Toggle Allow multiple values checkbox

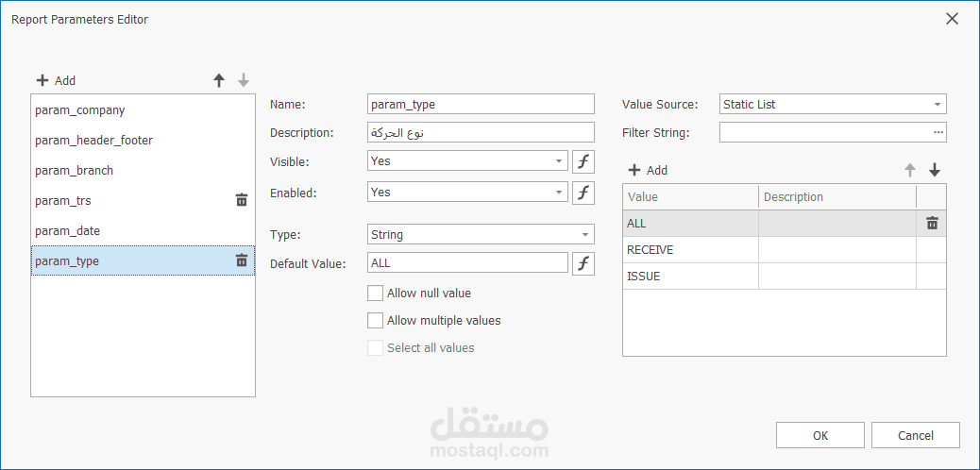(x=376, y=321)
